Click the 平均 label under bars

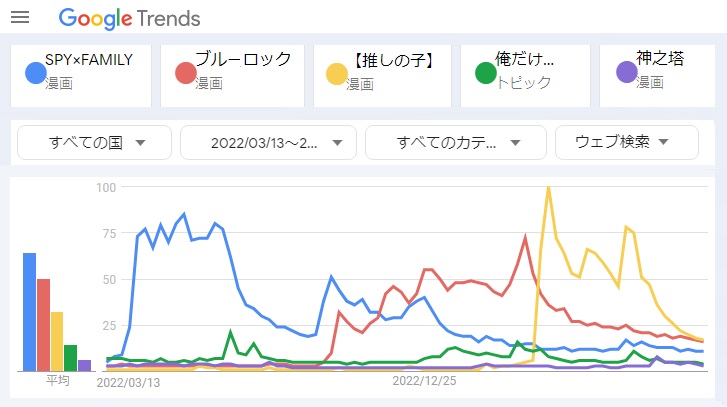tap(58, 381)
